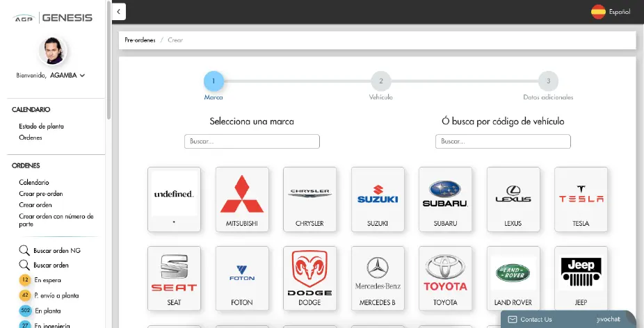644x328 pixels.
Task: Click the En planta badge 502
Action: [25, 311]
